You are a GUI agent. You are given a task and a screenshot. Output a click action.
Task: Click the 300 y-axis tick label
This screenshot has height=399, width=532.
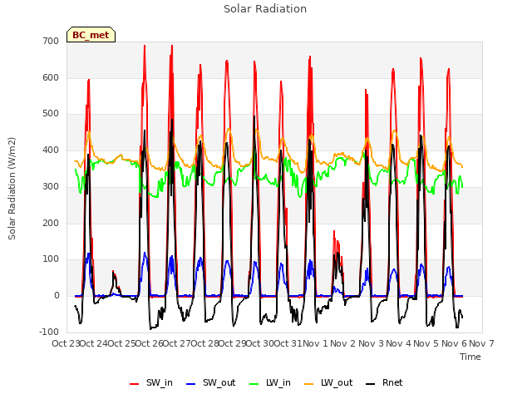(x=51, y=186)
